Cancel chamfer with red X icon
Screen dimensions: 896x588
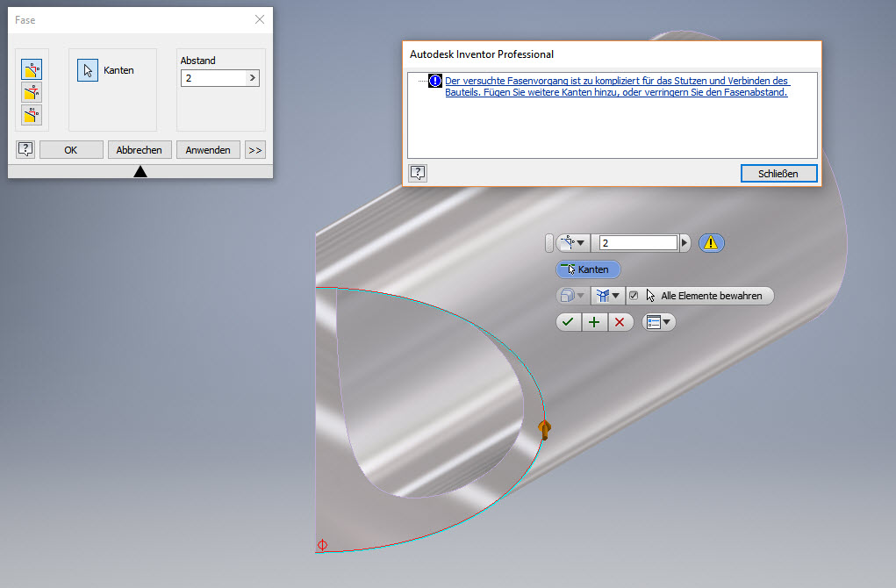[x=620, y=322]
